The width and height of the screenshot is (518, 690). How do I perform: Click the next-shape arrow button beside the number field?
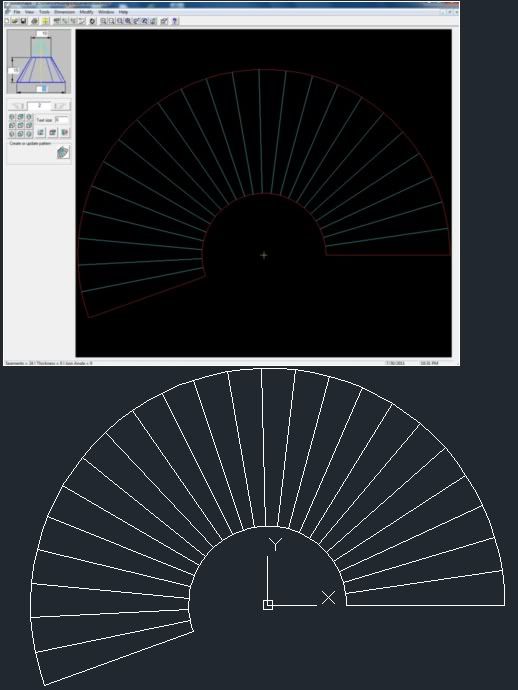61,106
